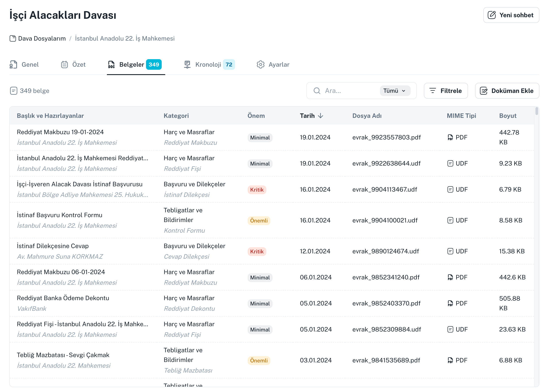Click the Ayarlar gear icon

tap(261, 64)
